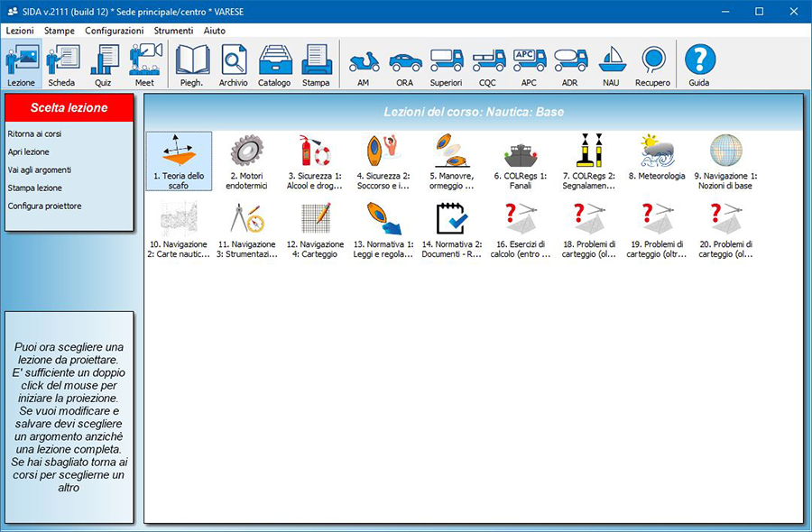Open the Configurazioni menu
Screen dimensions: 812x532
[114, 31]
